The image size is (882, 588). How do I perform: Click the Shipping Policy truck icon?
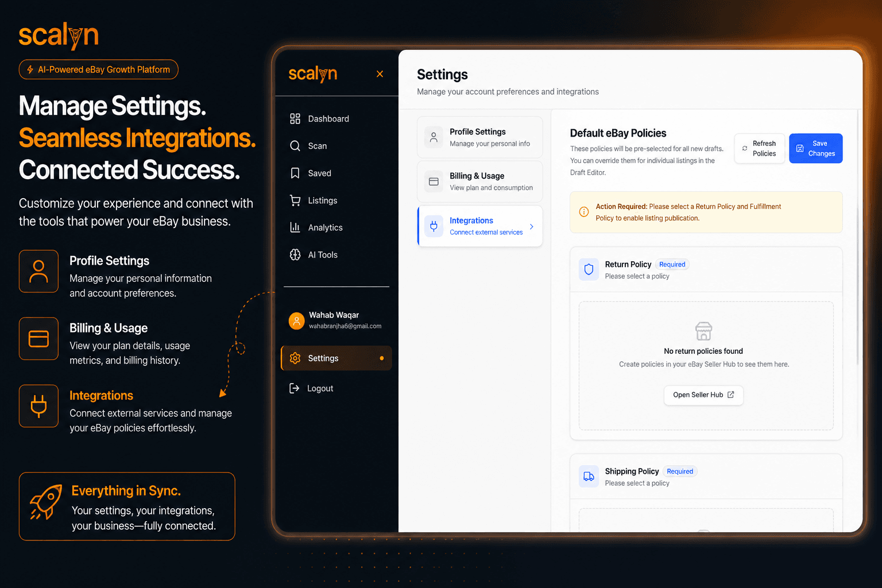pyautogui.click(x=589, y=477)
